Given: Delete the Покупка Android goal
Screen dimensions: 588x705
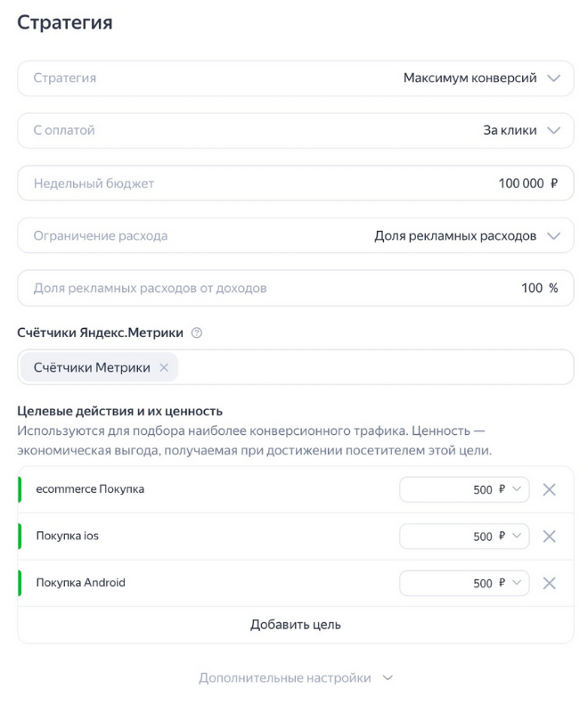Looking at the screenshot, I should pos(549,583).
